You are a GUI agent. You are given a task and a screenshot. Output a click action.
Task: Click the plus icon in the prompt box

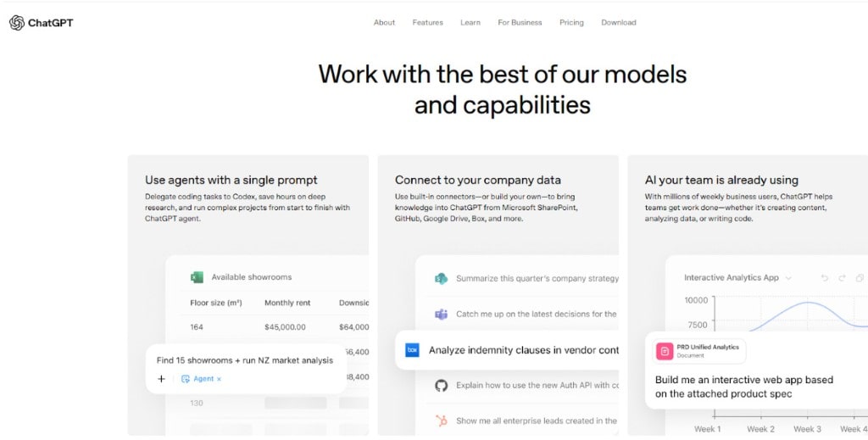(161, 379)
